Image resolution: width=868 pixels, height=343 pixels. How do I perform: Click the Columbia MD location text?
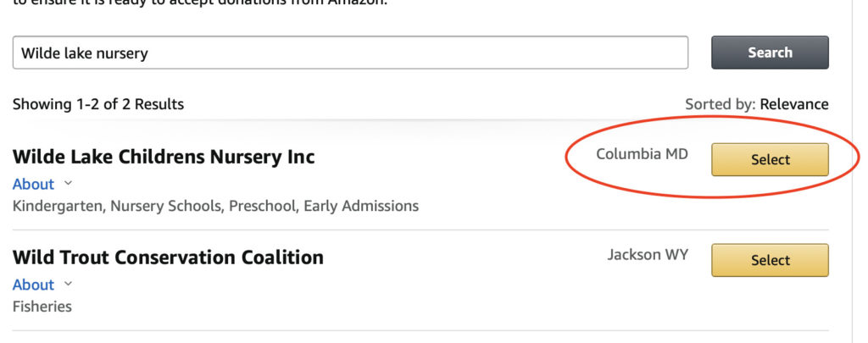click(642, 153)
